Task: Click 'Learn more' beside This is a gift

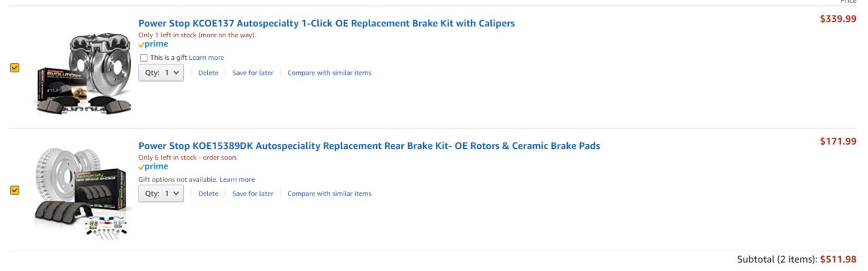Action: click(x=206, y=58)
